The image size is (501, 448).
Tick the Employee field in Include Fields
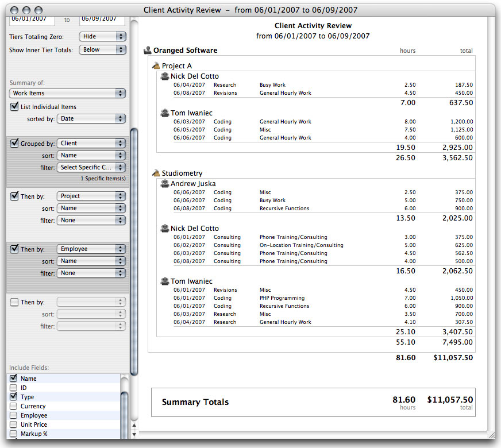pos(13,415)
